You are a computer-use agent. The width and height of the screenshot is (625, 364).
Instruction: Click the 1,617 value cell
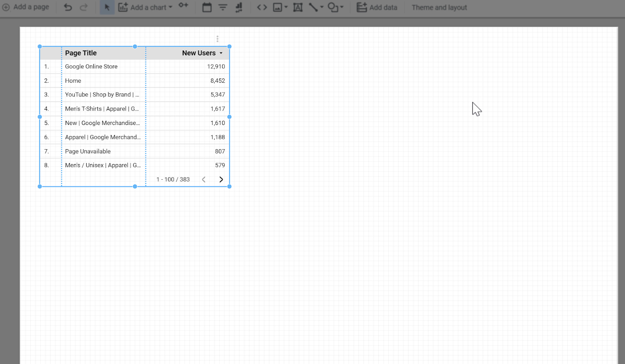(218, 109)
